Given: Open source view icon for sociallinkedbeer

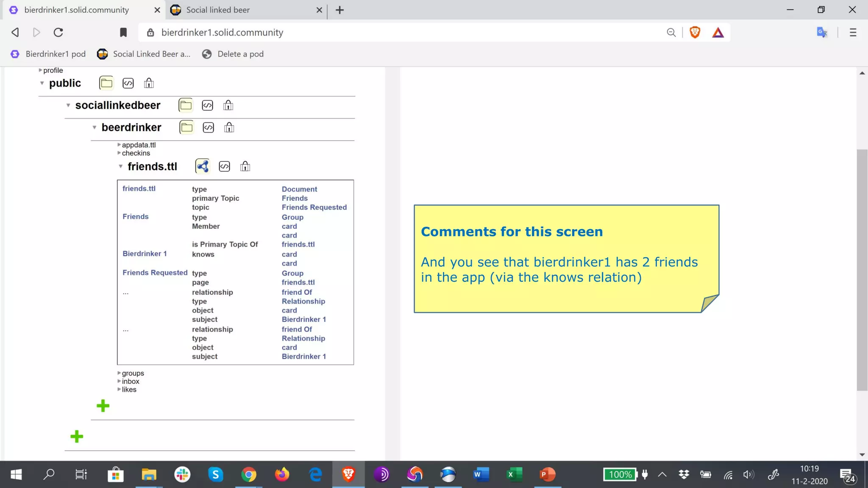Looking at the screenshot, I should pyautogui.click(x=207, y=105).
